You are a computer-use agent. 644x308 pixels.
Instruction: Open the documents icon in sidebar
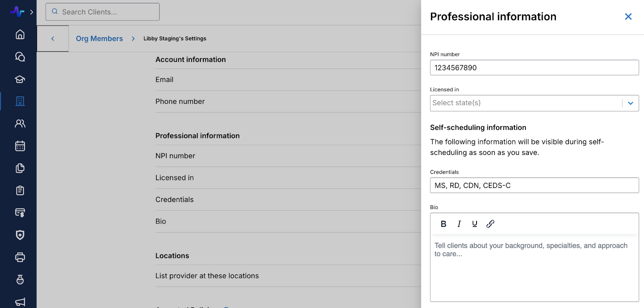[20, 168]
